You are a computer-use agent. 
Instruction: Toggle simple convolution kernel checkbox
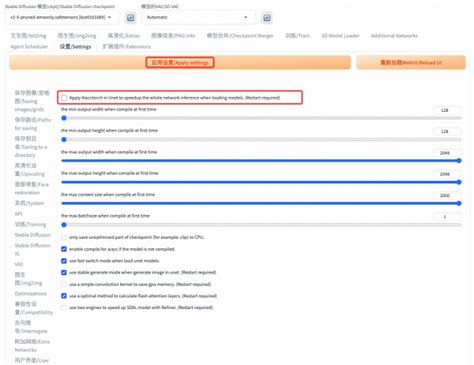pyautogui.click(x=64, y=284)
